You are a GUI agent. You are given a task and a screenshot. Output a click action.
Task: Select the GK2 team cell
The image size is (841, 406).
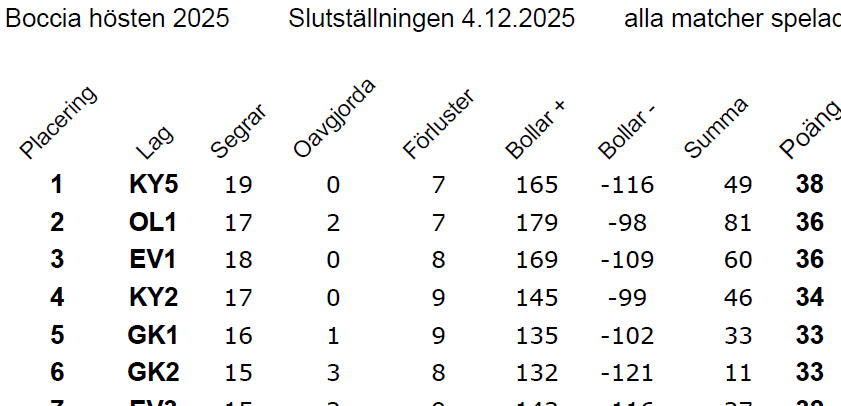(x=153, y=373)
